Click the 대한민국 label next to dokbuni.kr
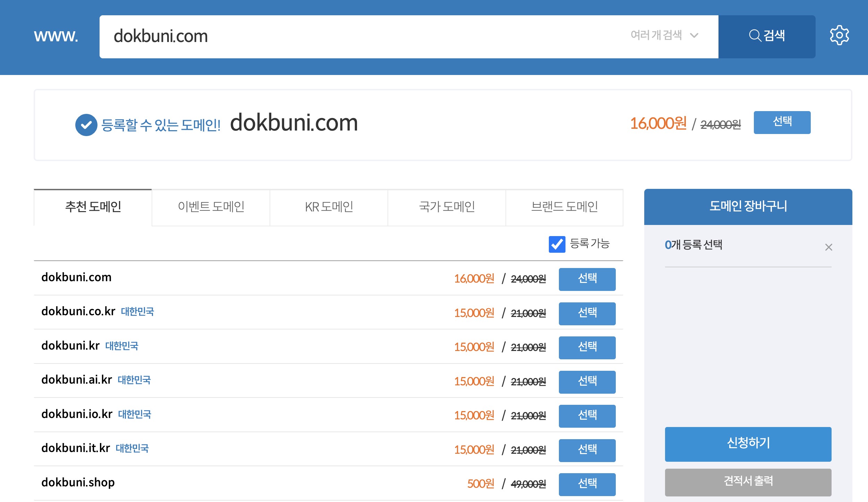This screenshot has width=868, height=502. (x=122, y=346)
